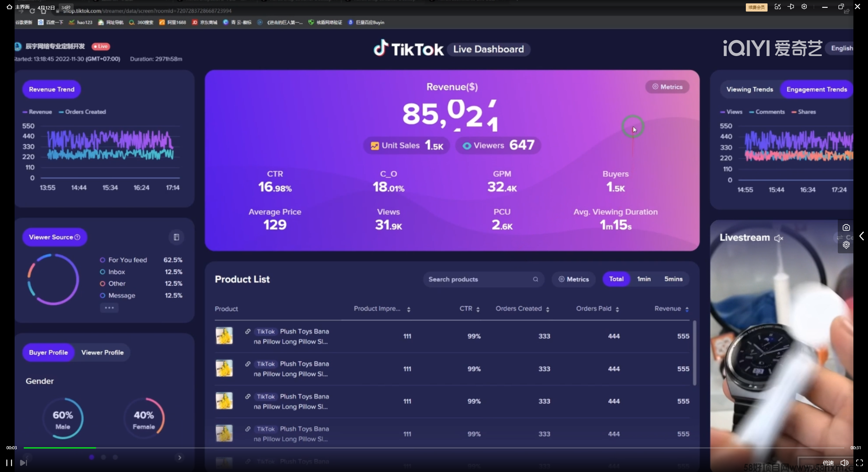Open the 倍速 playback speed menu
The width and height of the screenshot is (868, 472).
coord(828,463)
